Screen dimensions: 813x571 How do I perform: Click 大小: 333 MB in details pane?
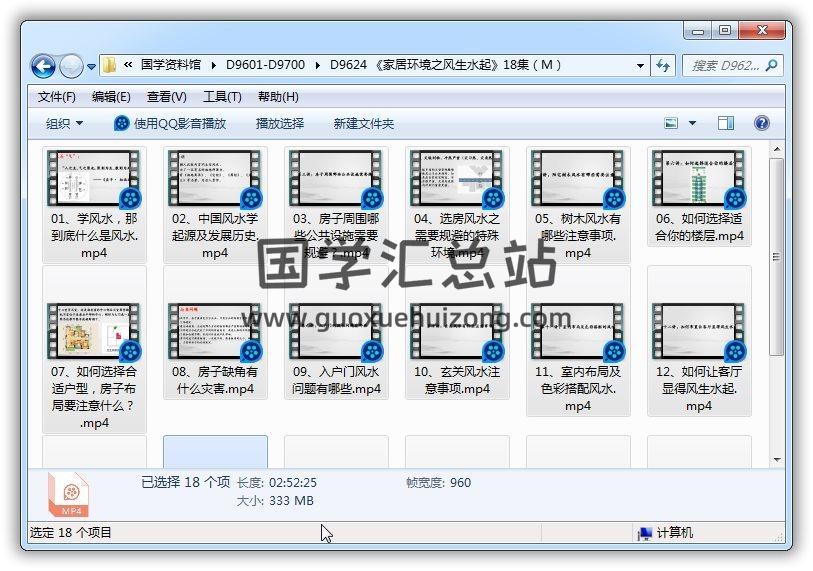tap(275, 501)
